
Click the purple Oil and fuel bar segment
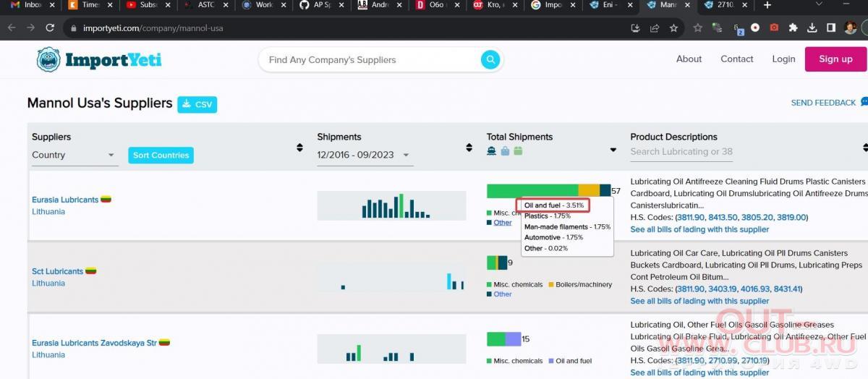513,339
